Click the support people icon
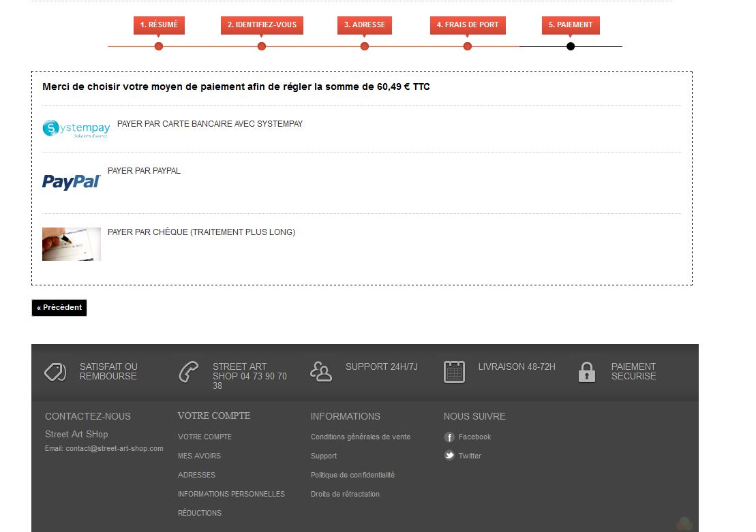756x532 pixels. (x=321, y=372)
